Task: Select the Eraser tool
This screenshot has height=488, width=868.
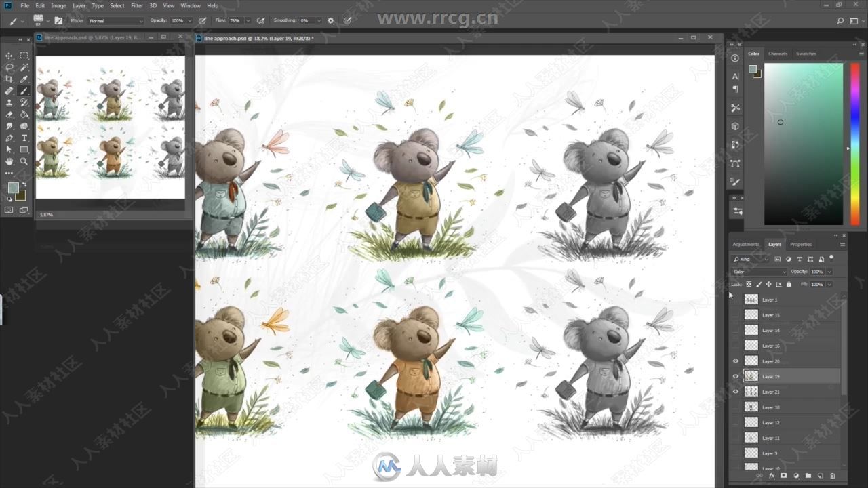Action: pos(9,115)
